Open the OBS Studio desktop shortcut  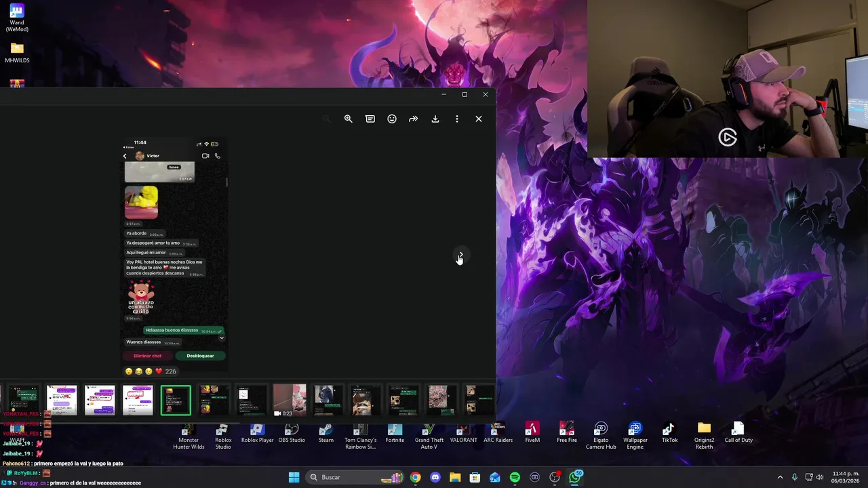pos(292,434)
